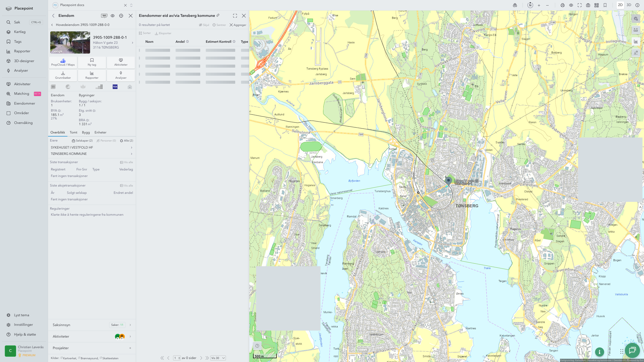The height and width of the screenshot is (362, 644).
Task: Switch map to 2D view
Action: tap(620, 5)
